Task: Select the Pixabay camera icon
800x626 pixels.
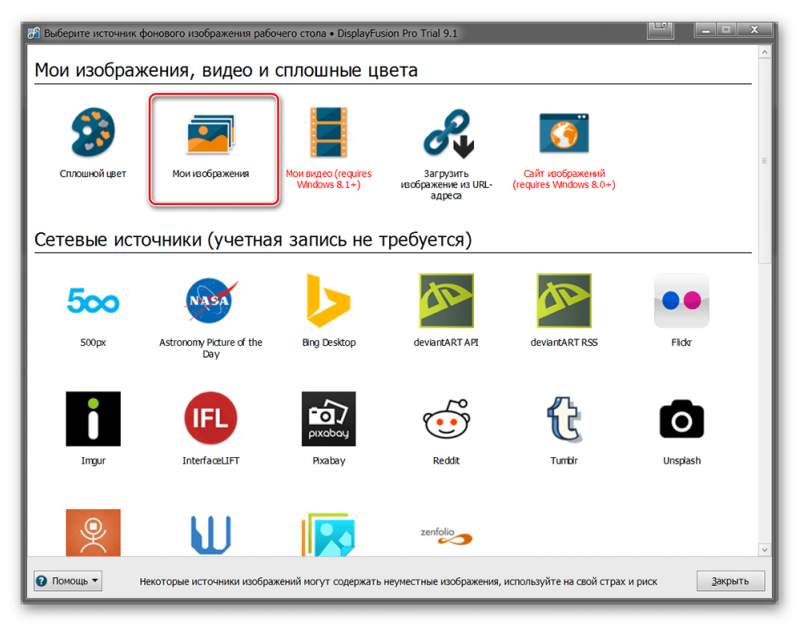Action: tap(329, 419)
